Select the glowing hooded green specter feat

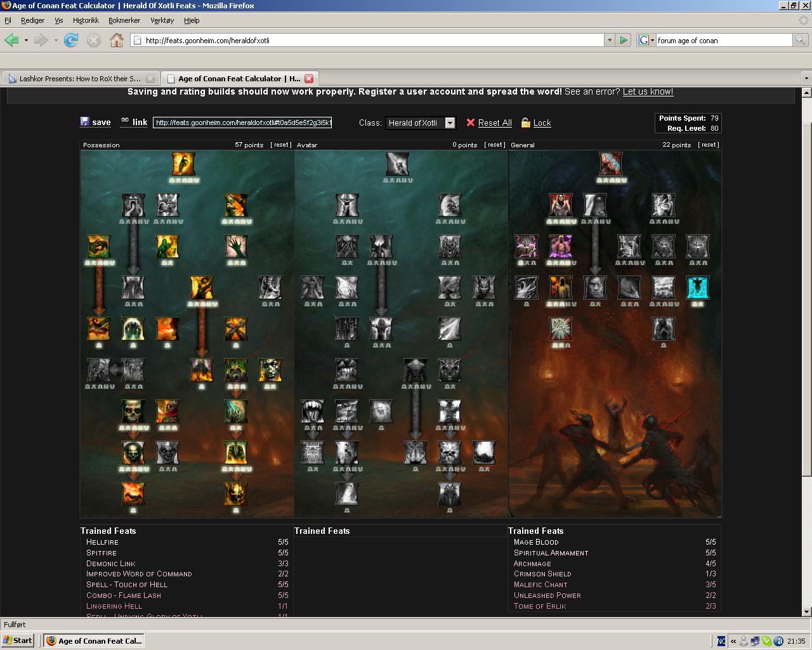133,329
